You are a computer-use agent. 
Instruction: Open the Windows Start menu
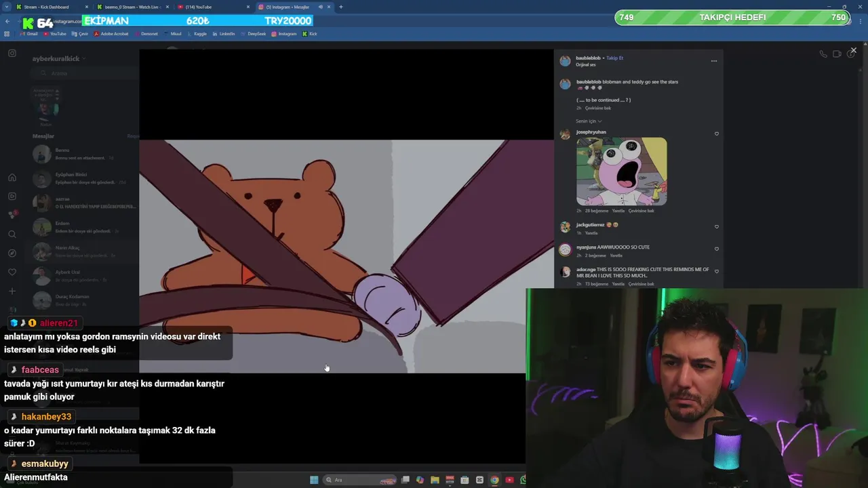[314, 480]
